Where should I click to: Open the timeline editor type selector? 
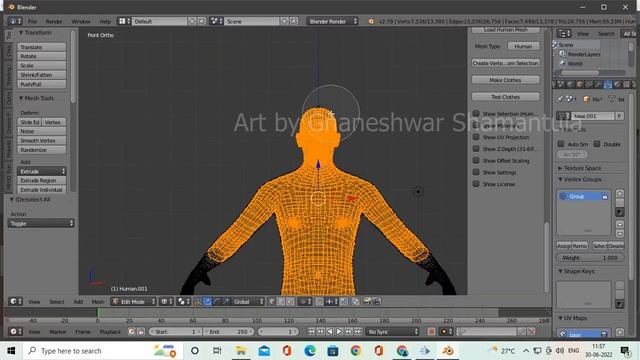(15, 331)
